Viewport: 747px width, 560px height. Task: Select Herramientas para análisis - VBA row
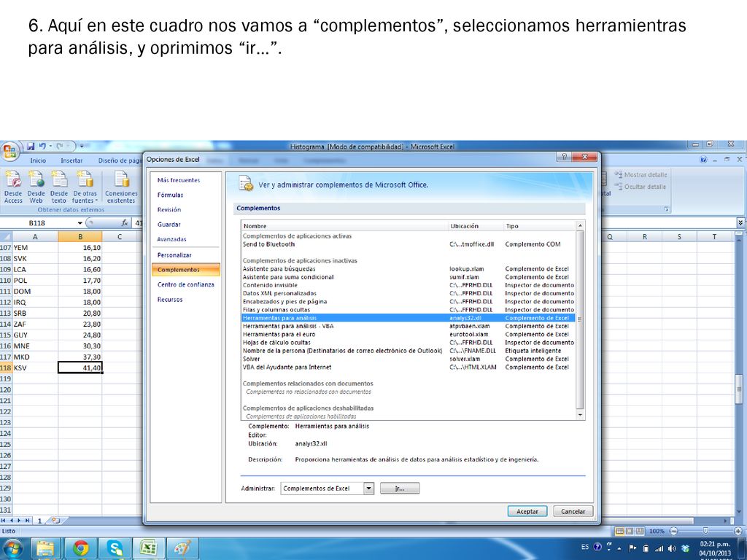tap(409, 326)
